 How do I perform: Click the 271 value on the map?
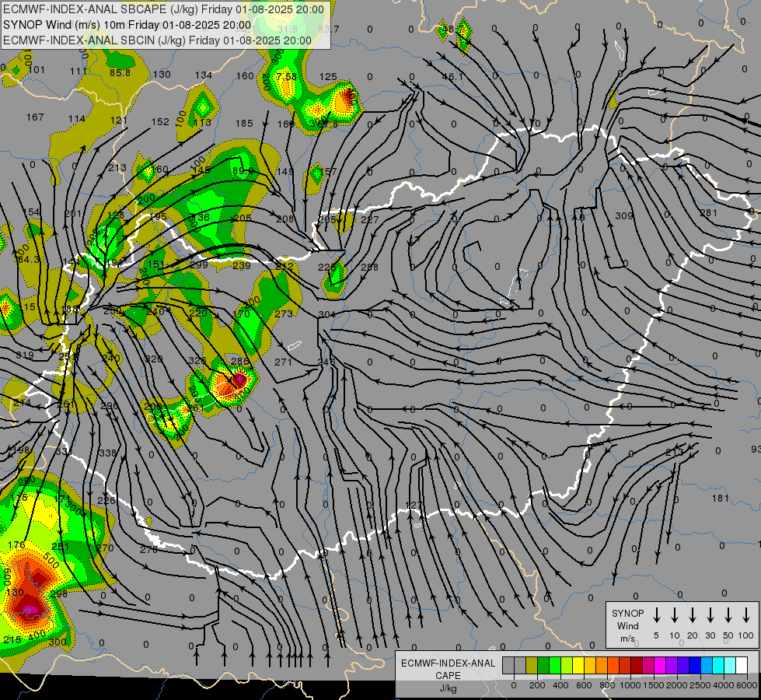284,362
